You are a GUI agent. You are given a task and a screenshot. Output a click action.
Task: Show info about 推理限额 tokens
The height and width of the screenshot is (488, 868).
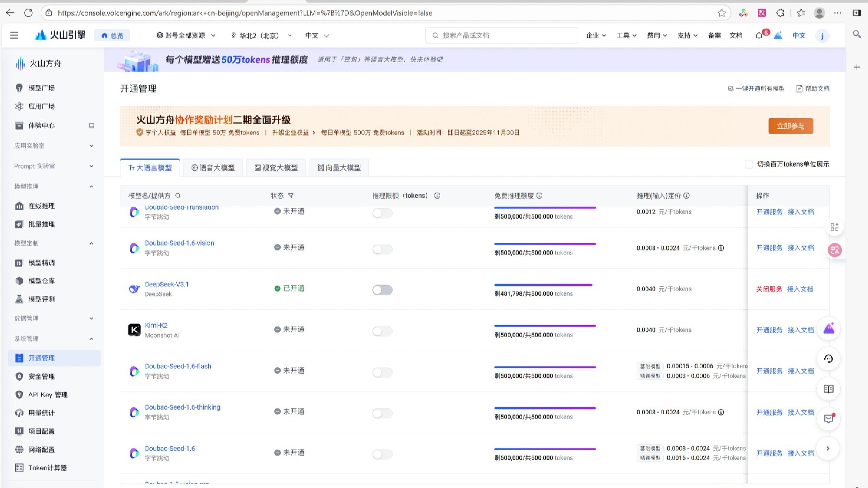click(437, 195)
